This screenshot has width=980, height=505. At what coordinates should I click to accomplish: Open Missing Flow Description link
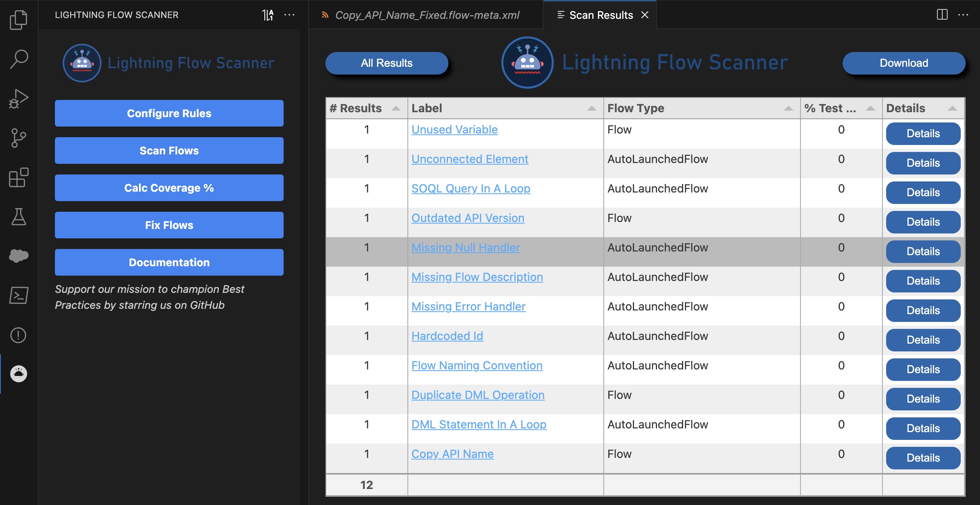(477, 277)
